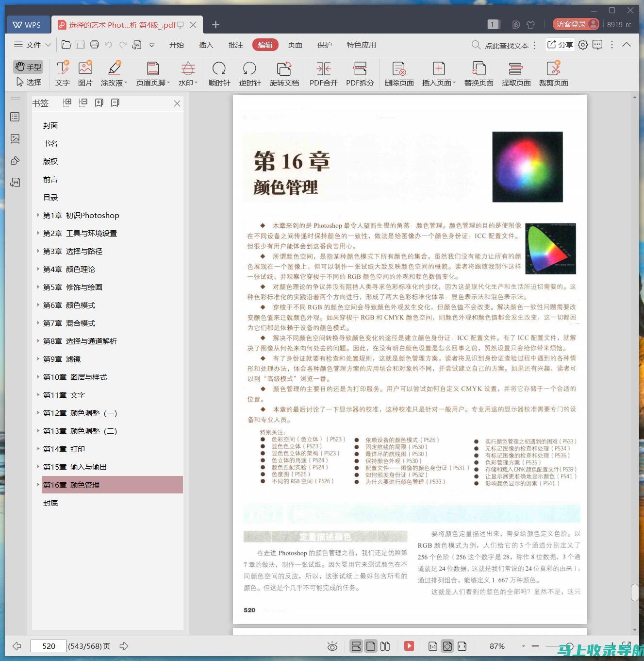The width and height of the screenshot is (644, 661).
Task: Click the 旋转文档 rotate document icon
Action: click(284, 68)
